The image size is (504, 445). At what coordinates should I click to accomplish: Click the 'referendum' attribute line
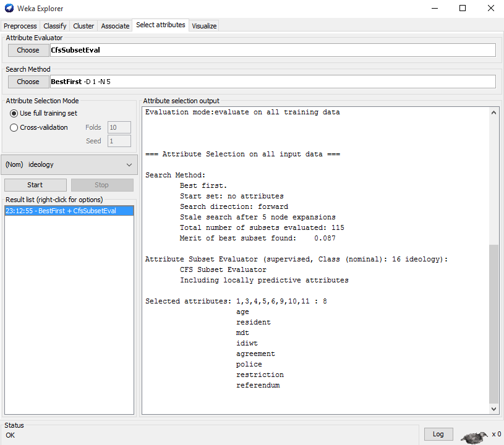pyautogui.click(x=258, y=386)
